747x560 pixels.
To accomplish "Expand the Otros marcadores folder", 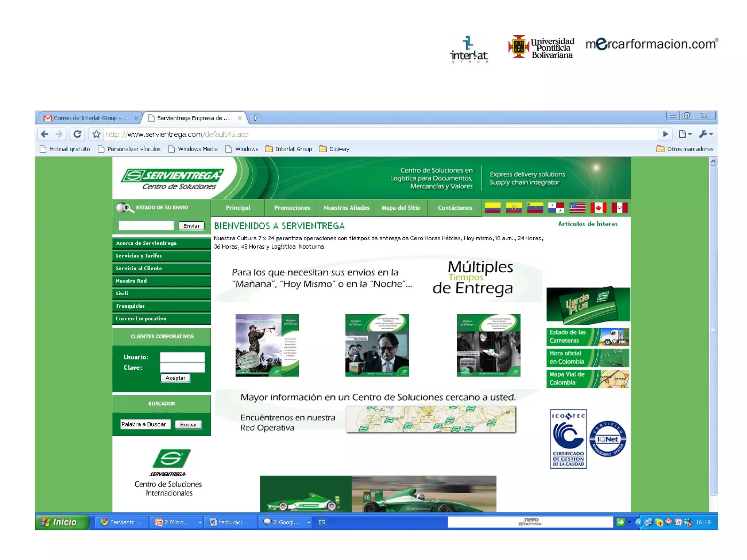I will [x=685, y=149].
